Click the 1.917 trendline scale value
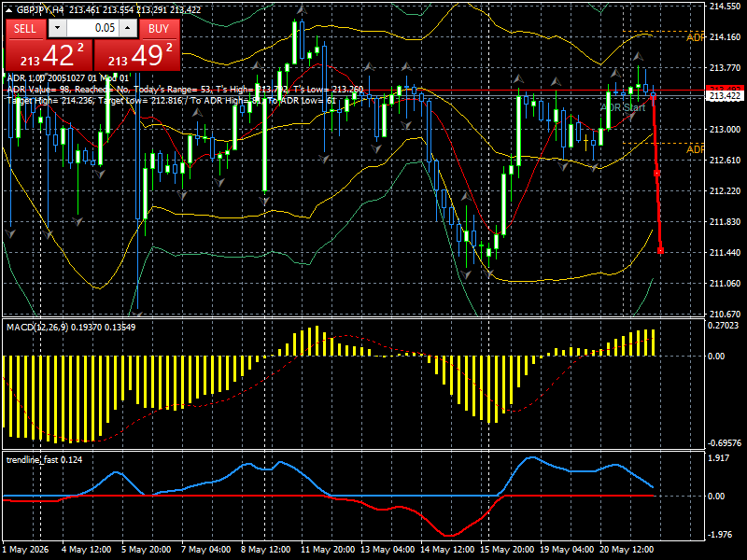 [x=719, y=458]
